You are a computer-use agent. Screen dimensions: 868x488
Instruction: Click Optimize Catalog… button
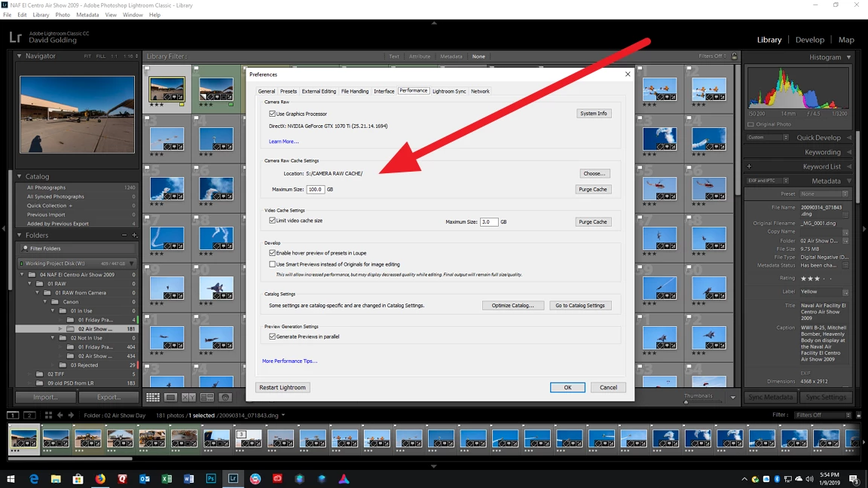[512, 306]
